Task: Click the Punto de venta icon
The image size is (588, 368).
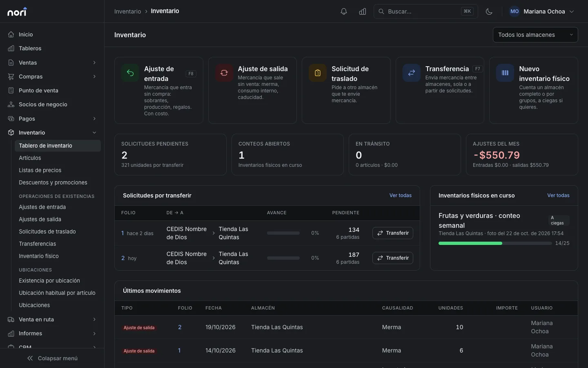Action: (x=11, y=90)
